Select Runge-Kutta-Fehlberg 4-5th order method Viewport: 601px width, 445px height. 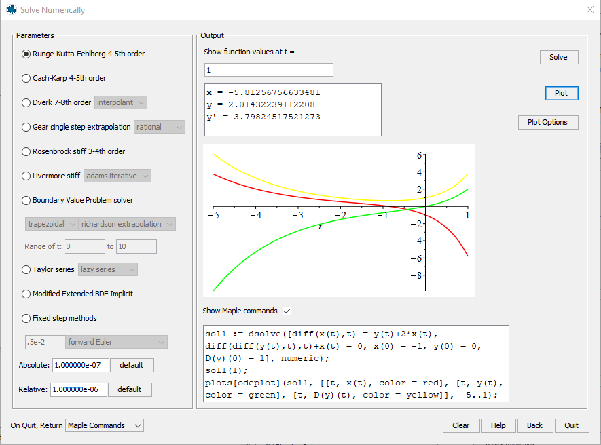pos(27,53)
